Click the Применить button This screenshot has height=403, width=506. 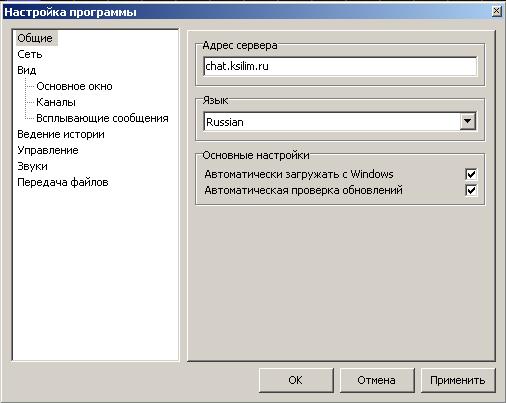pos(458,380)
